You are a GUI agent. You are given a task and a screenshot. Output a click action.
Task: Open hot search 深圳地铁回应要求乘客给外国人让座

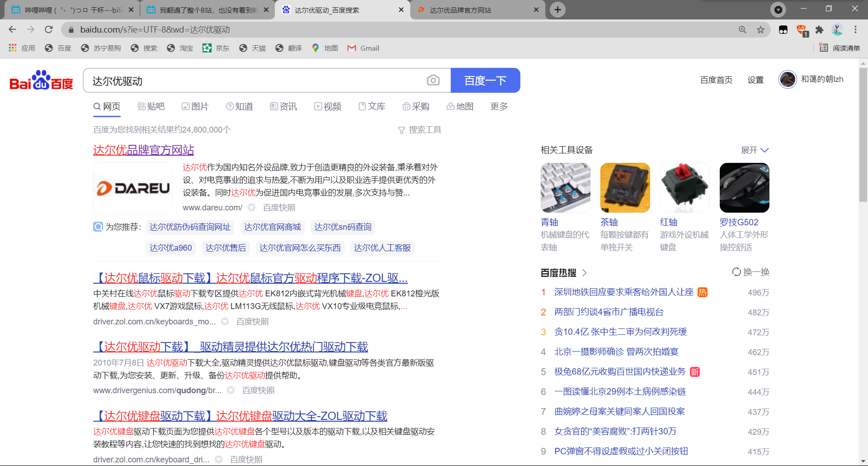pos(624,292)
